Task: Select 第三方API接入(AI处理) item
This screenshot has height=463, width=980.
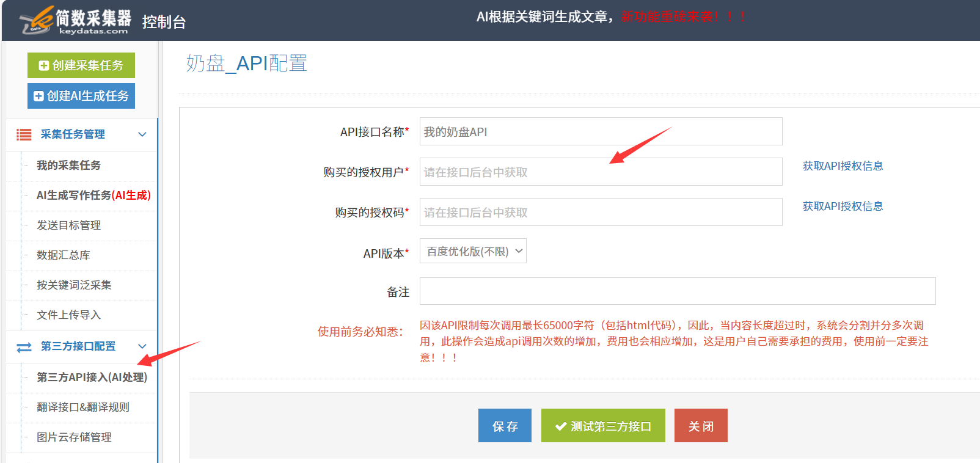Action: click(x=92, y=377)
